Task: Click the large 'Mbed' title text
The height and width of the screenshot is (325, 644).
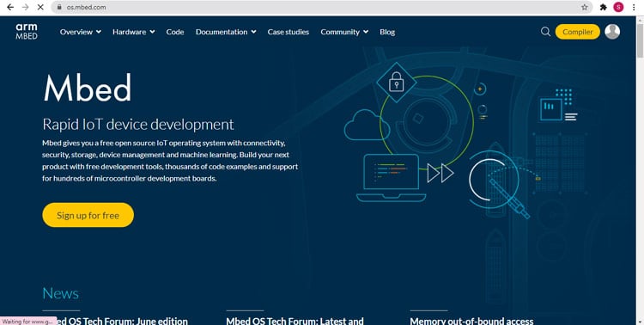Action: [87, 88]
